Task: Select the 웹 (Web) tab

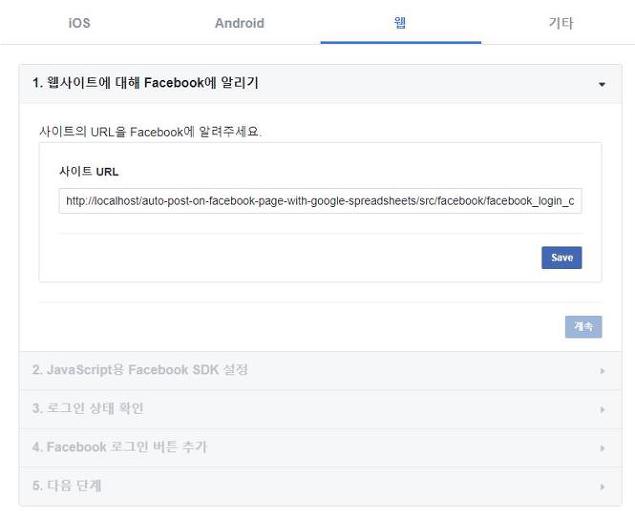Action: pos(400,22)
